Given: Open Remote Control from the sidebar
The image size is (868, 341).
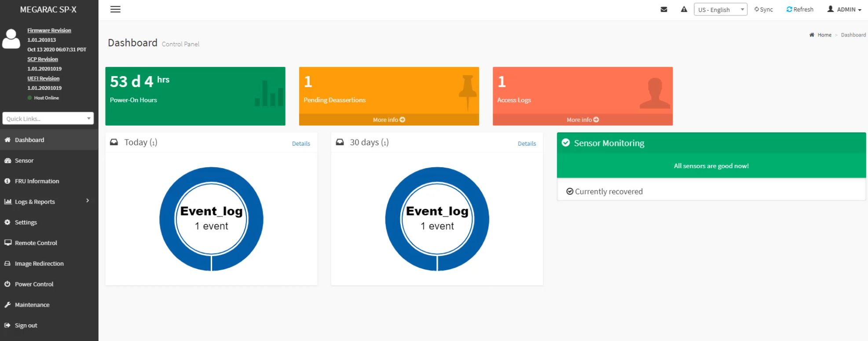Looking at the screenshot, I should pos(36,243).
